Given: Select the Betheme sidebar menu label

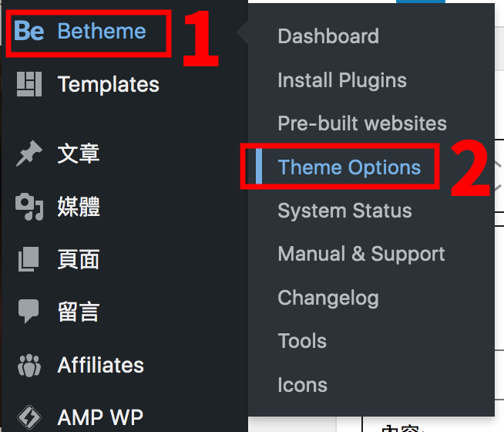Looking at the screenshot, I should coord(102,31).
